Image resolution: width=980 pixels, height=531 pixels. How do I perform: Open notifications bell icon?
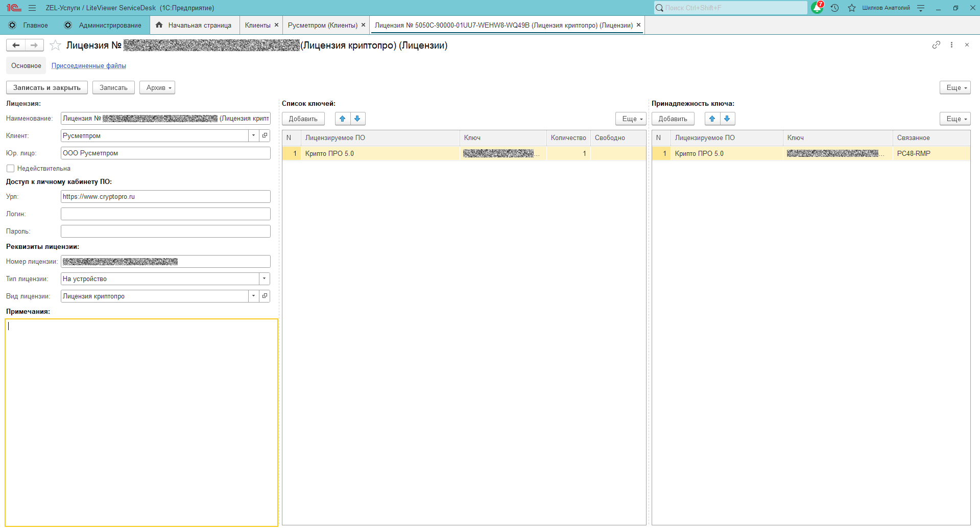click(817, 8)
